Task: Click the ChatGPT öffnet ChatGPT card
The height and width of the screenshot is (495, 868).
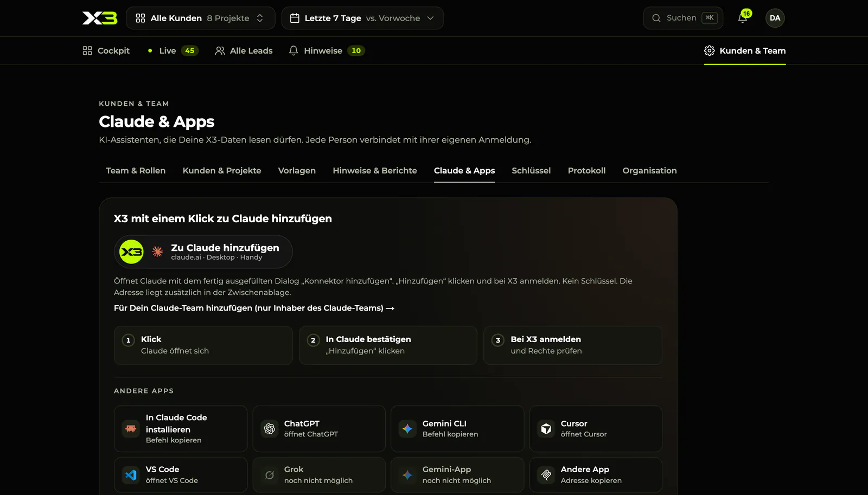Action: click(319, 428)
